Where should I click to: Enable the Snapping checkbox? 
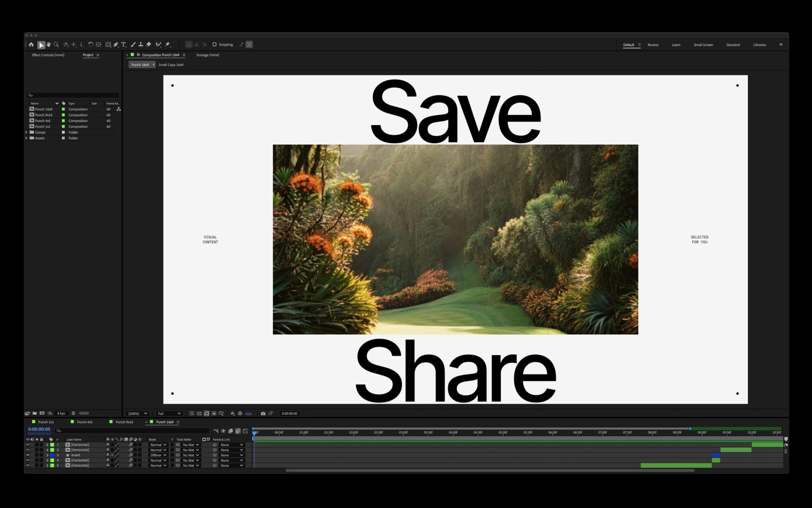point(214,45)
